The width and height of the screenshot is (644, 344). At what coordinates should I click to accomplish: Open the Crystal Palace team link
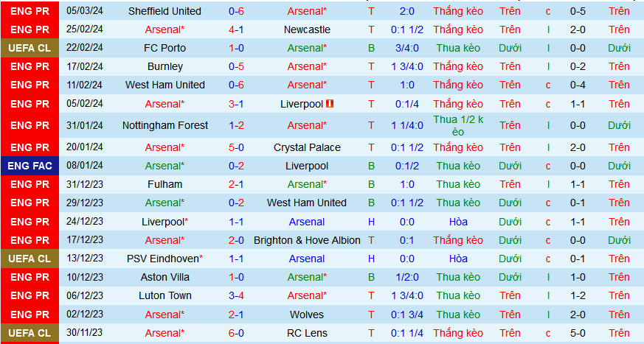[x=307, y=147]
